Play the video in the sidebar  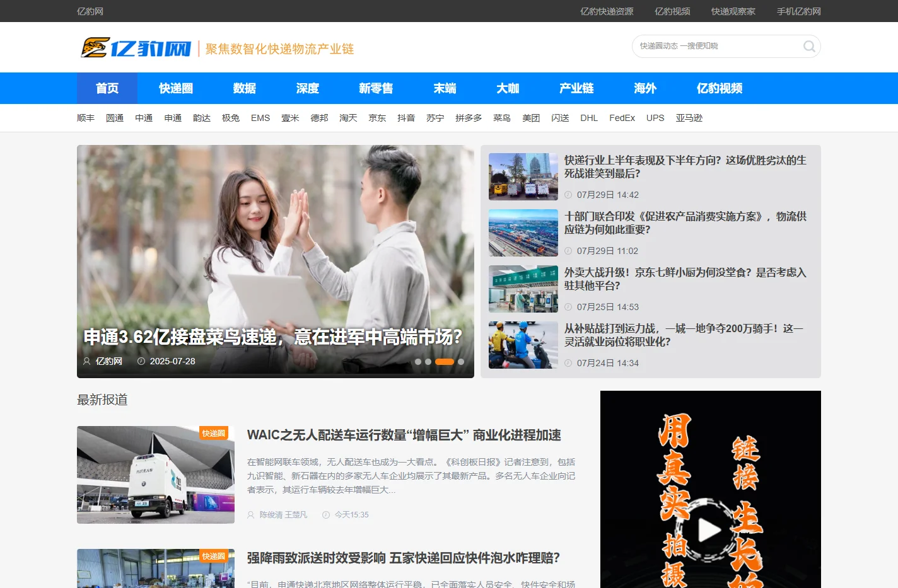709,530
